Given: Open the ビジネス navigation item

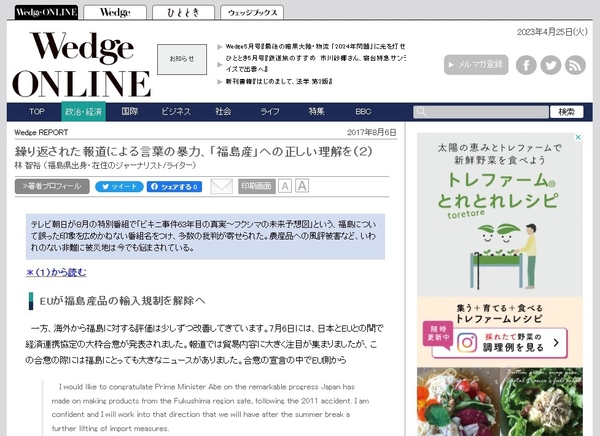Looking at the screenshot, I should [176, 111].
